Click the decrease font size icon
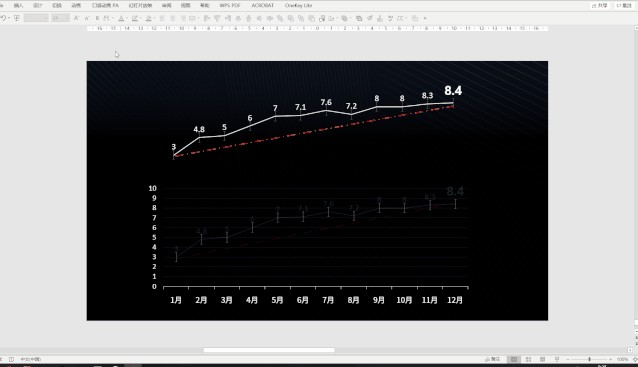The width and height of the screenshot is (638, 367). click(87, 18)
